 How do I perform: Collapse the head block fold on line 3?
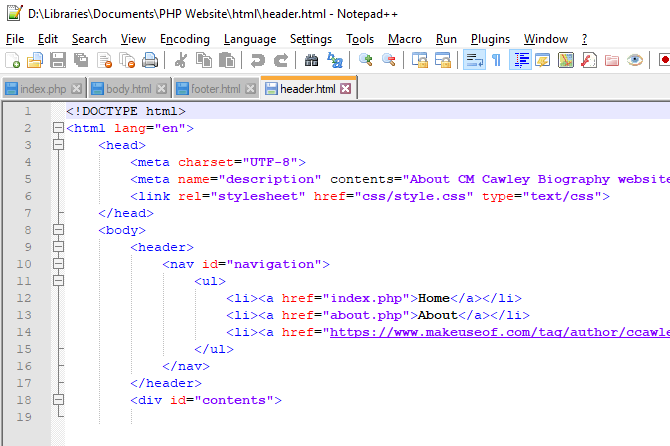click(59, 145)
